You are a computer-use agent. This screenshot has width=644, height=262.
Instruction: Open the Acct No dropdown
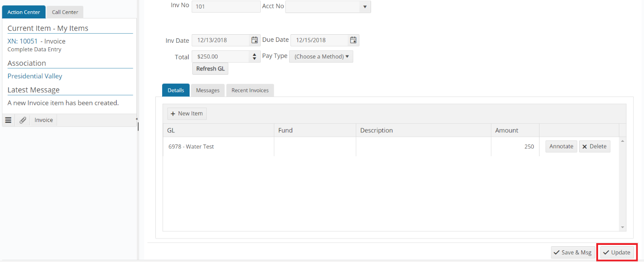tap(364, 7)
